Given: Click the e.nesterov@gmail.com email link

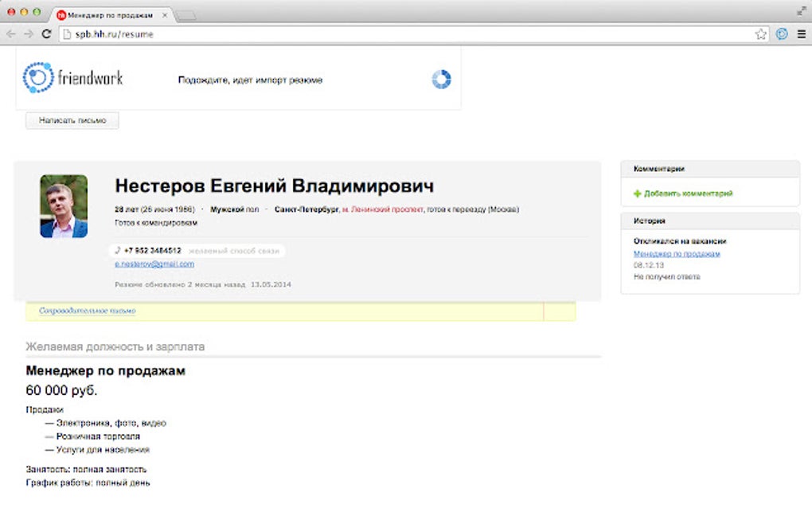Looking at the screenshot, I should pyautogui.click(x=157, y=263).
